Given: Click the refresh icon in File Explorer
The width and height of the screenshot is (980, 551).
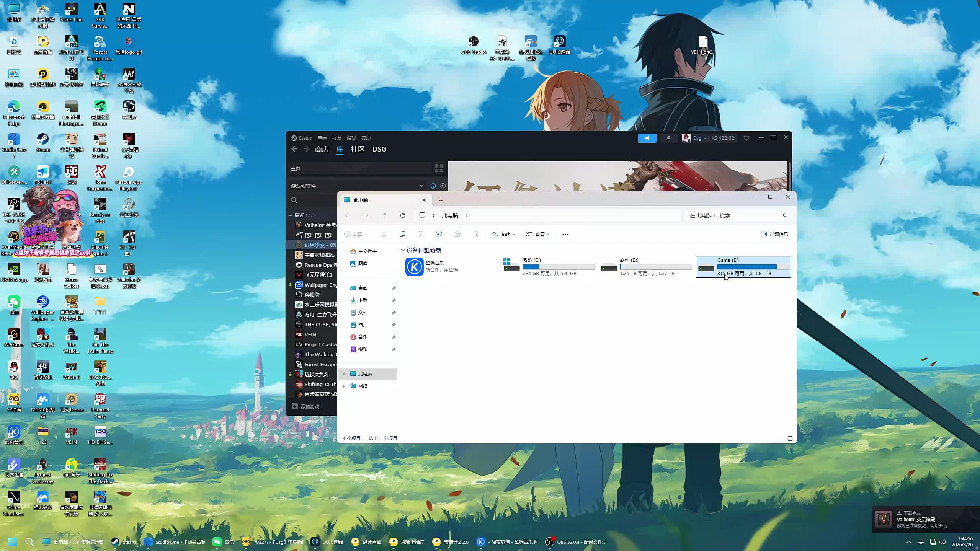Looking at the screenshot, I should (x=402, y=215).
